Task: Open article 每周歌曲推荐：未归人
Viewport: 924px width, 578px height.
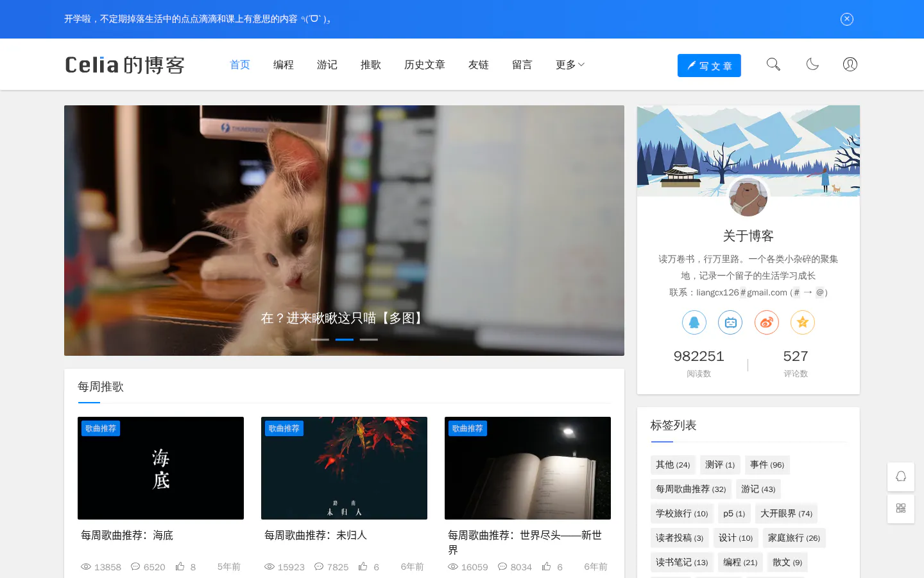Action: [x=316, y=536]
